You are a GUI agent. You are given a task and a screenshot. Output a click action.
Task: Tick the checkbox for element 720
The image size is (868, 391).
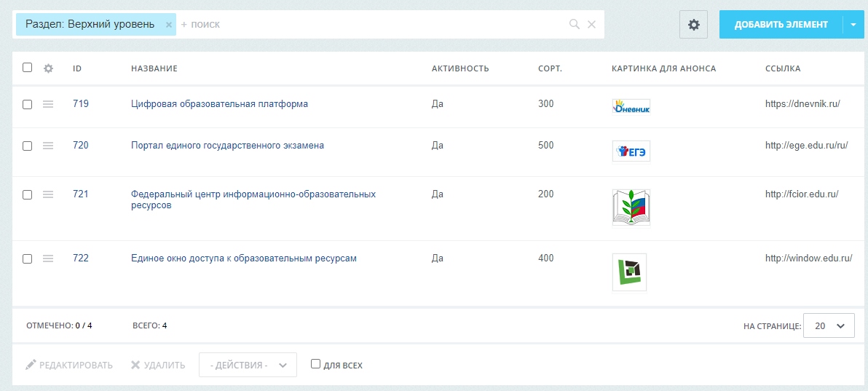click(x=27, y=146)
